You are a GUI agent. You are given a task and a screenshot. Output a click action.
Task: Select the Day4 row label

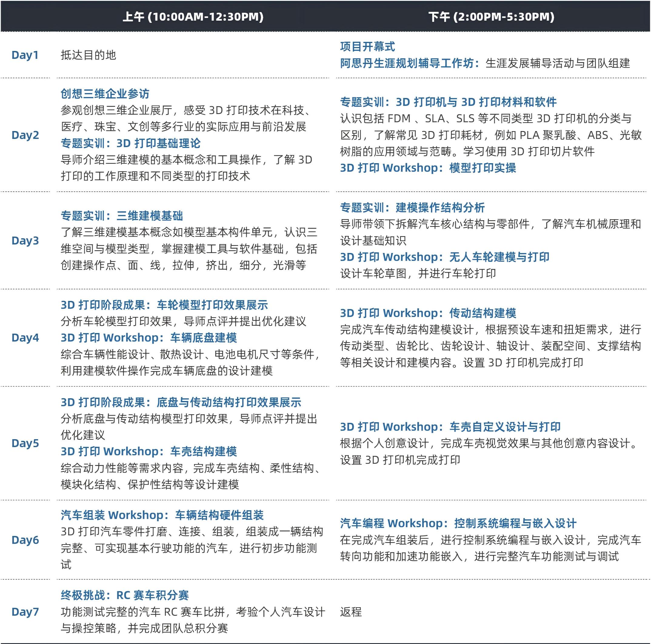[x=25, y=338]
